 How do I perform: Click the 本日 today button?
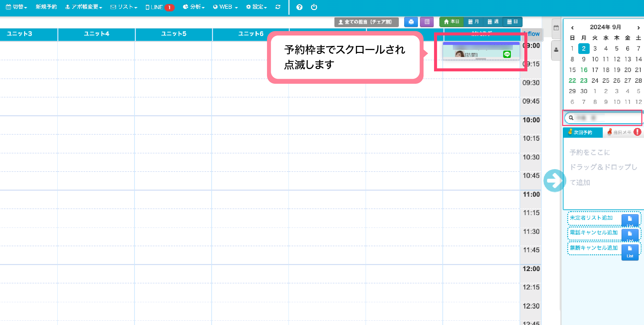[x=451, y=22]
